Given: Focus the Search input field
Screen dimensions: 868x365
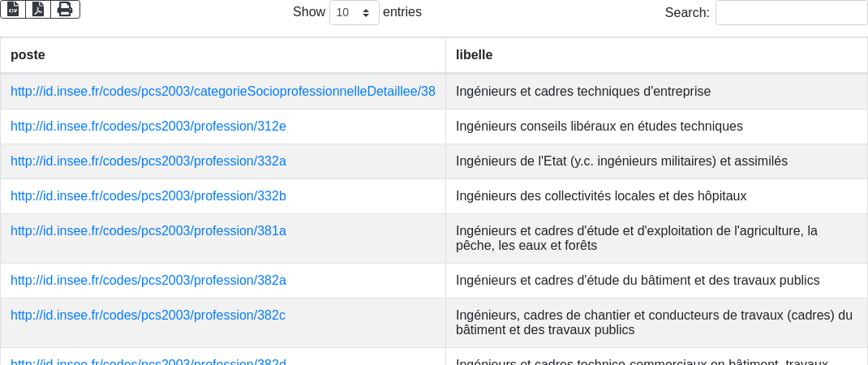Looking at the screenshot, I should click(x=791, y=13).
